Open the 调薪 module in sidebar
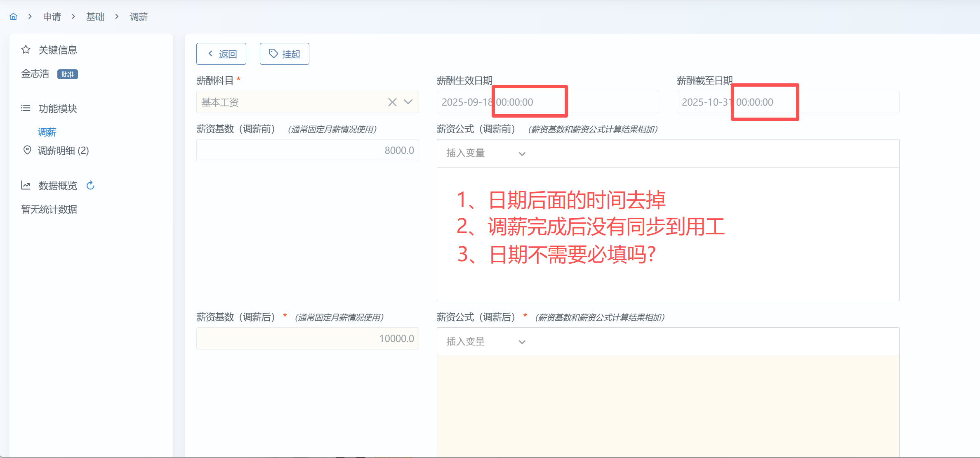The width and height of the screenshot is (980, 458). pyautogui.click(x=47, y=132)
